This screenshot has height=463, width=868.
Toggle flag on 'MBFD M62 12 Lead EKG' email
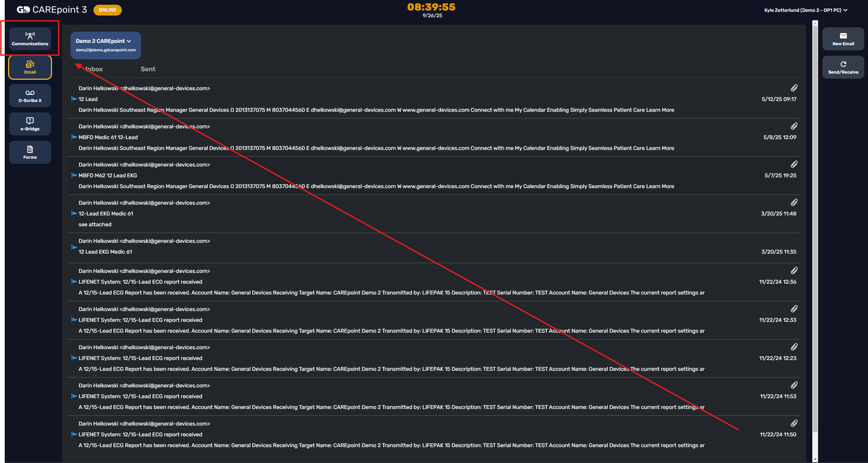click(x=74, y=175)
